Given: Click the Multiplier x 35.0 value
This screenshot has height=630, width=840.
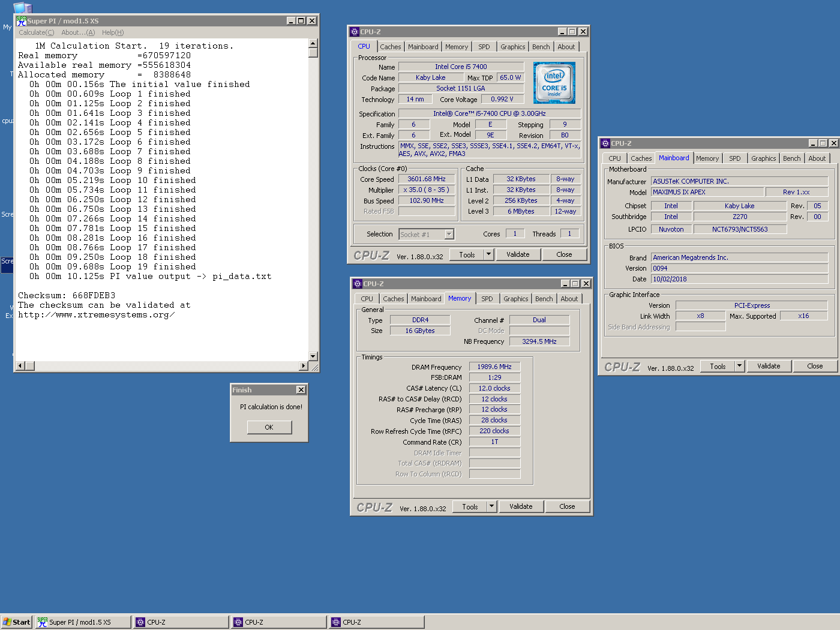Looking at the screenshot, I should 427,190.
